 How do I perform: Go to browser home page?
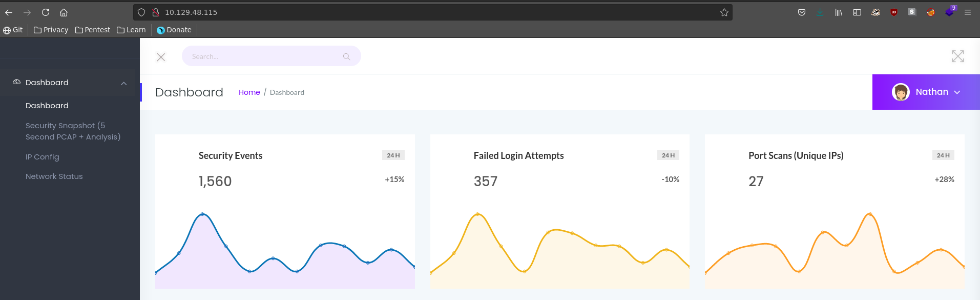pyautogui.click(x=64, y=12)
